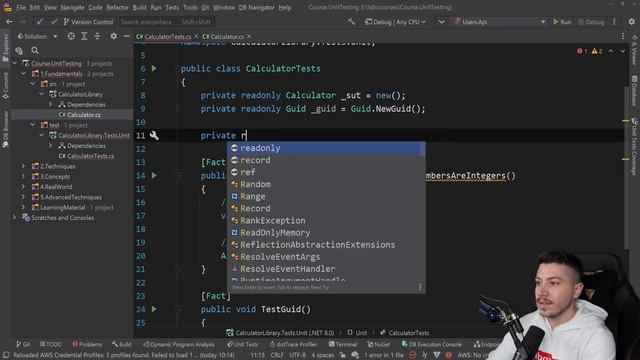Open the Git tool window
Image resolution: width=640 pixels, height=360 pixels.
pos(23,344)
